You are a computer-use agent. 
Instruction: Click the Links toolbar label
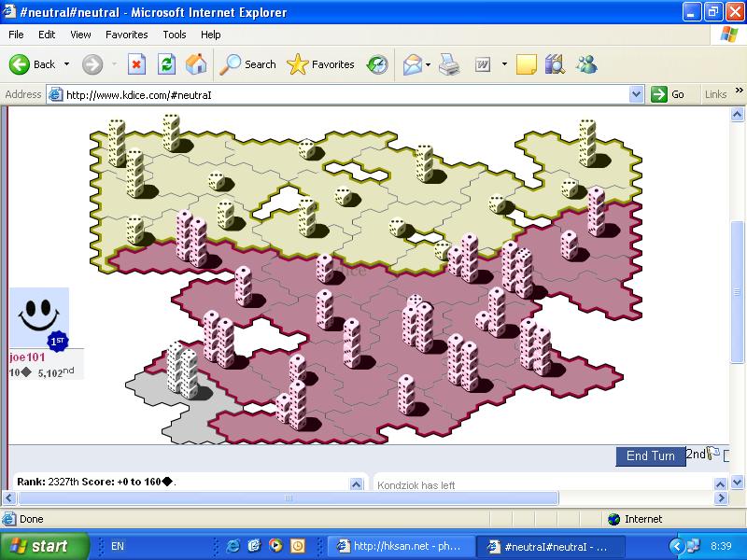pyautogui.click(x=715, y=94)
